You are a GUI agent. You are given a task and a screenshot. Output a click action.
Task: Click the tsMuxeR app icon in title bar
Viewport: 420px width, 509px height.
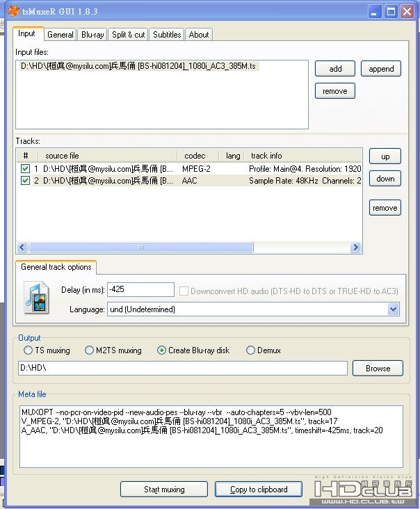coord(14,11)
